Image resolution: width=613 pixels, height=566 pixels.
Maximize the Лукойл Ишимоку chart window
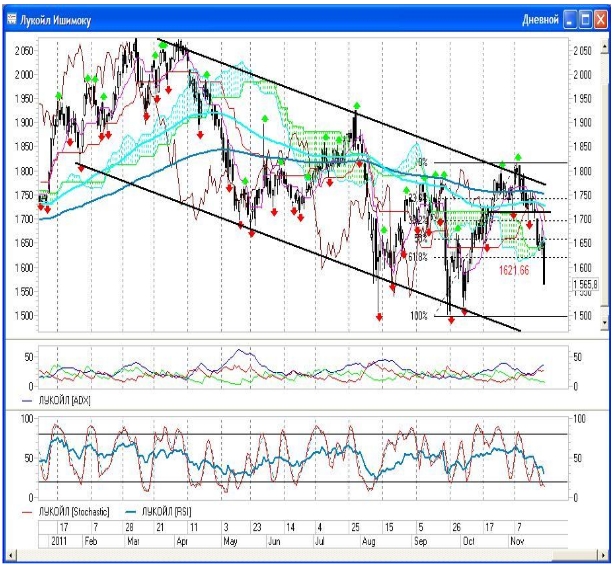[x=585, y=20]
